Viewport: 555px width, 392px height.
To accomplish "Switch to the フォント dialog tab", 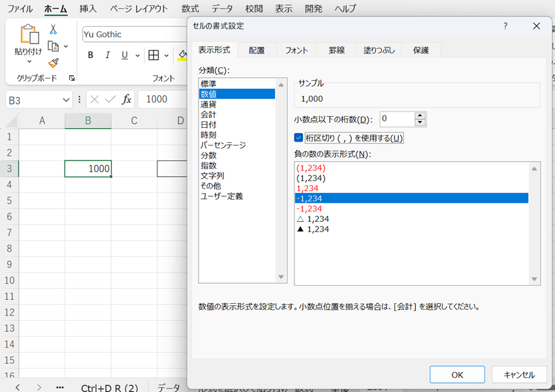I will 296,50.
